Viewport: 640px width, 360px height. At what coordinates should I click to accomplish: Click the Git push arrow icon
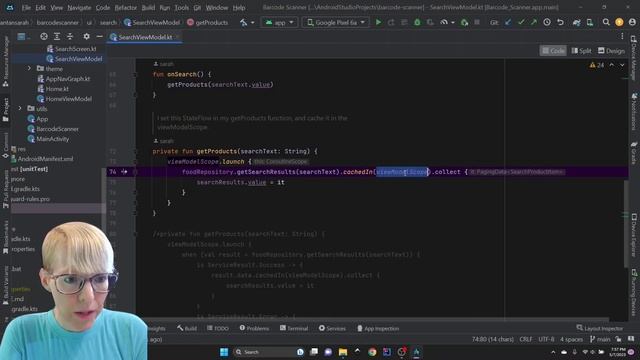pyautogui.click(x=533, y=22)
